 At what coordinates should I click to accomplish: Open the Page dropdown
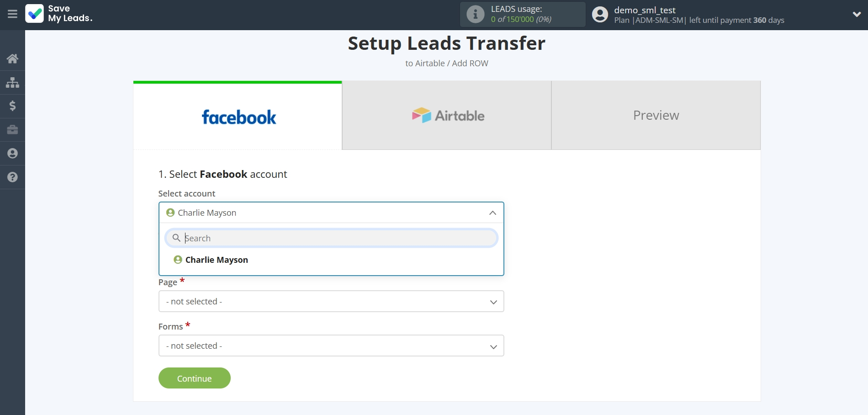[x=331, y=302]
